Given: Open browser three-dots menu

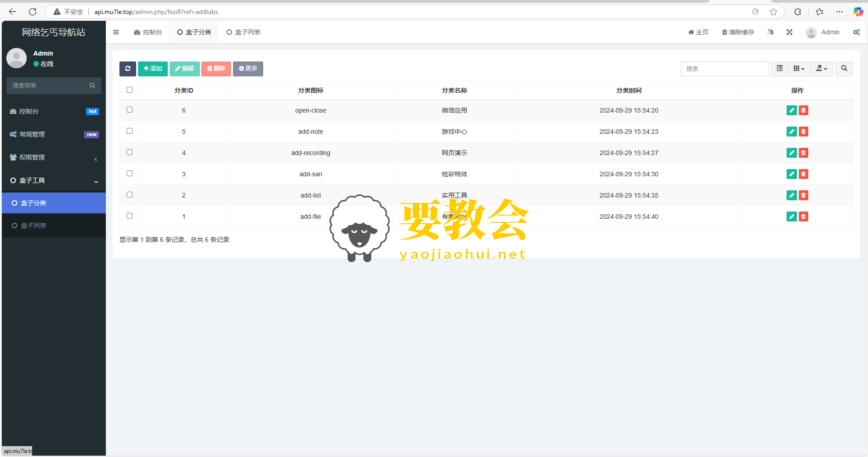Looking at the screenshot, I should (840, 12).
